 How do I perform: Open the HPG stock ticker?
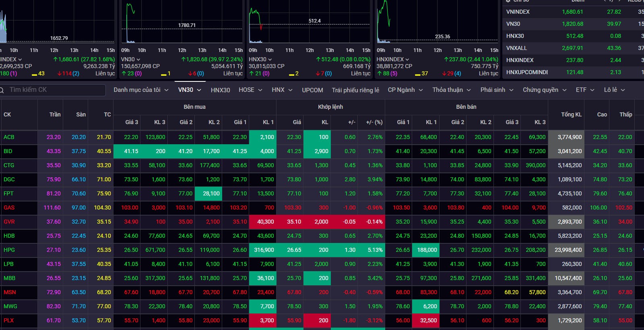click(x=9, y=250)
